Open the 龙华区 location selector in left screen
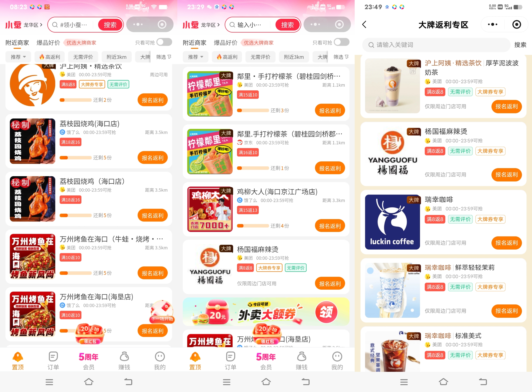Image resolution: width=532 pixels, height=392 pixels. (x=33, y=25)
